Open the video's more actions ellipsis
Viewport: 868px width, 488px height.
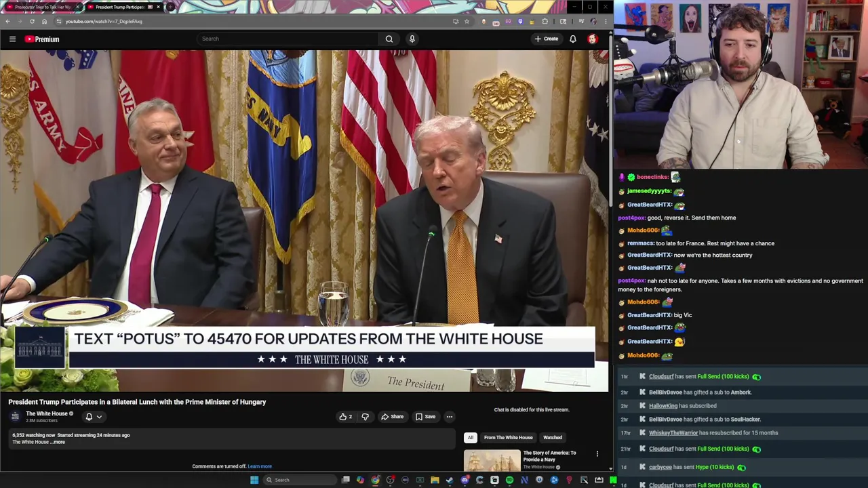449,417
